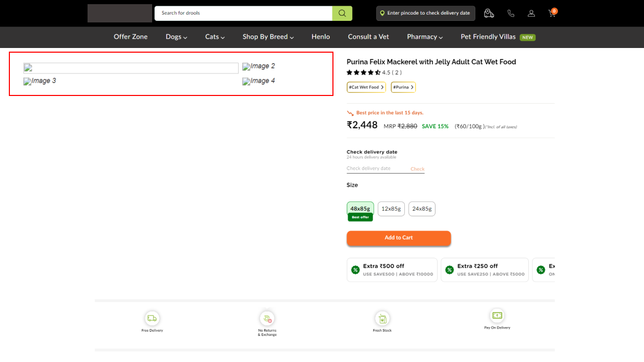The width and height of the screenshot is (644, 362).
Task: Click the Check delivery date link
Action: click(x=417, y=168)
